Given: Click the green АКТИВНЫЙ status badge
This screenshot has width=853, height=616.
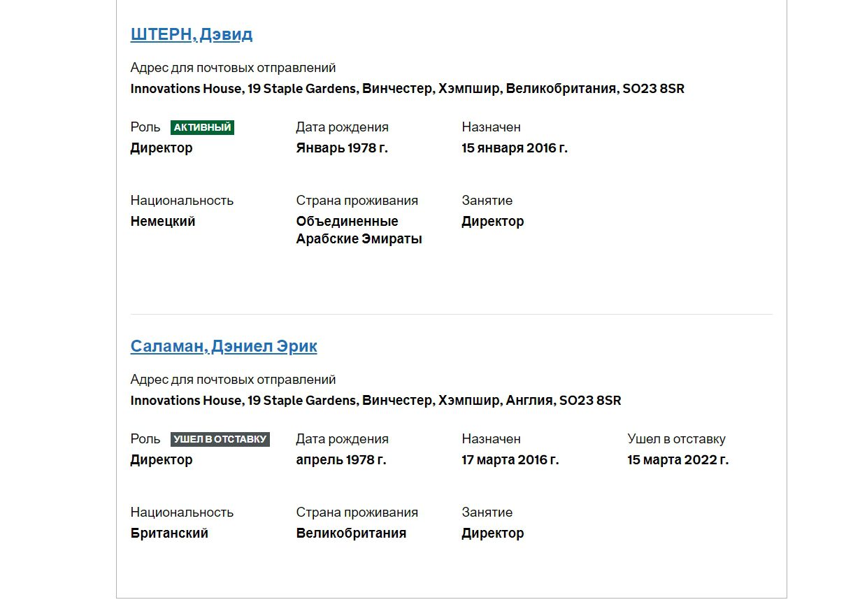Looking at the screenshot, I should (x=202, y=127).
